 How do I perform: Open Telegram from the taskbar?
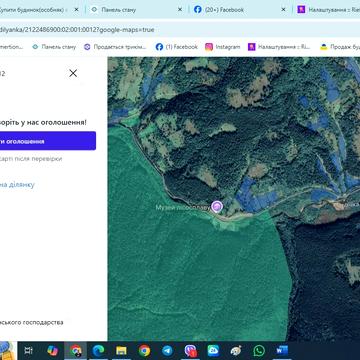pos(167,350)
